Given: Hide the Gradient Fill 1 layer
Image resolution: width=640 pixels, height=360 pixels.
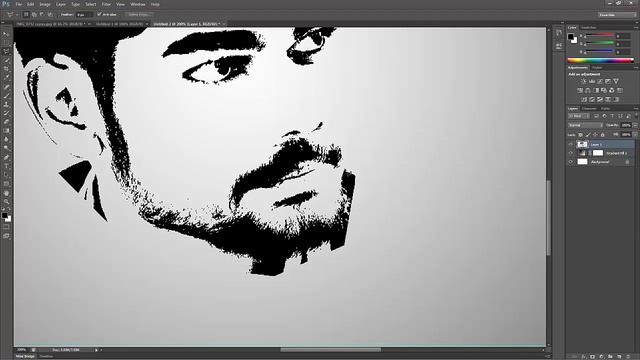Looking at the screenshot, I should click(571, 153).
